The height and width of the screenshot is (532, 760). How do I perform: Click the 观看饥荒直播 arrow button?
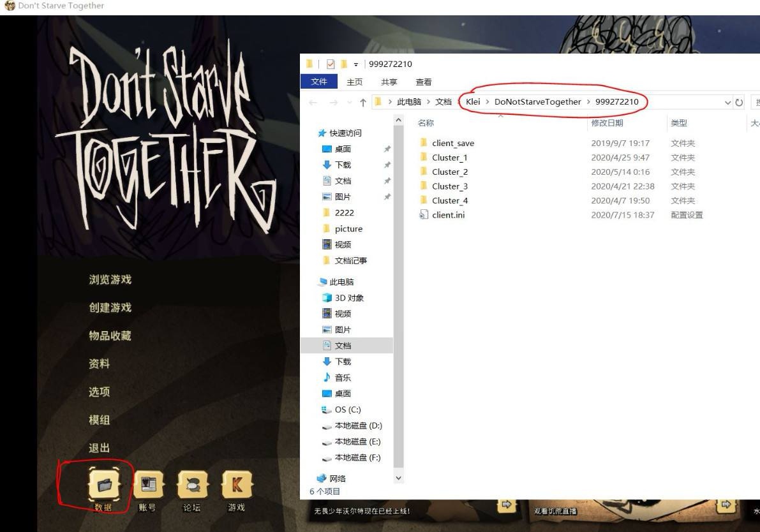[726, 505]
